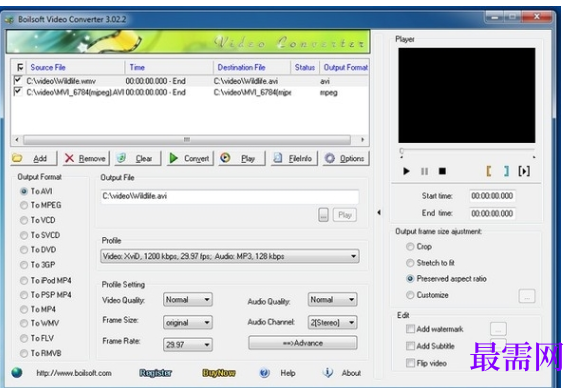The height and width of the screenshot is (388, 582).
Task: Click the file list horizontal scrollbar
Action: point(187,140)
